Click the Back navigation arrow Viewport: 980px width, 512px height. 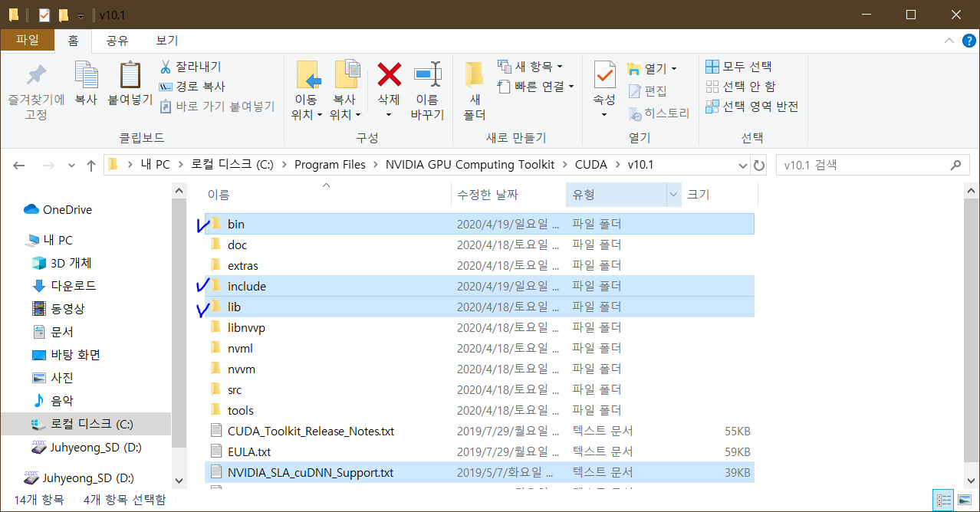(20, 165)
